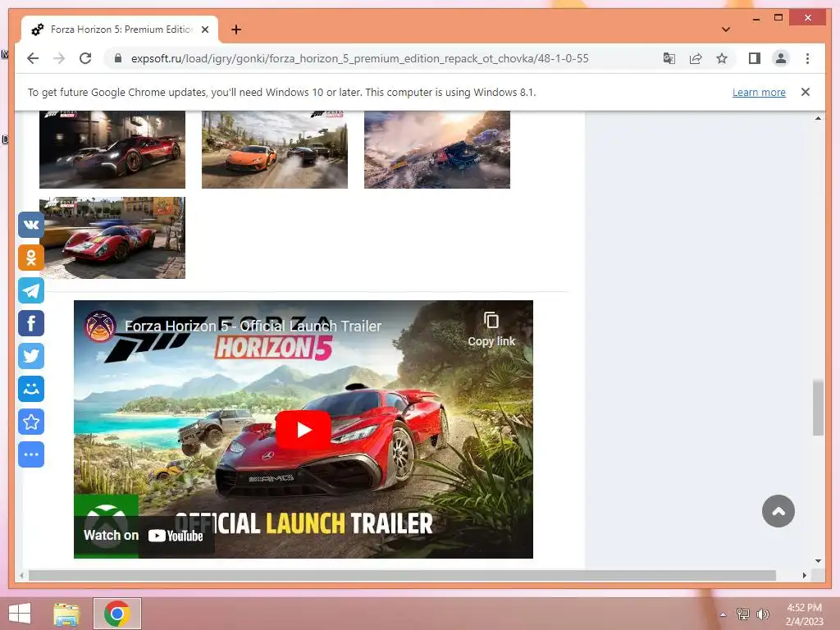840x630 pixels.
Task: Click Copy link on the video
Action: pyautogui.click(x=491, y=330)
